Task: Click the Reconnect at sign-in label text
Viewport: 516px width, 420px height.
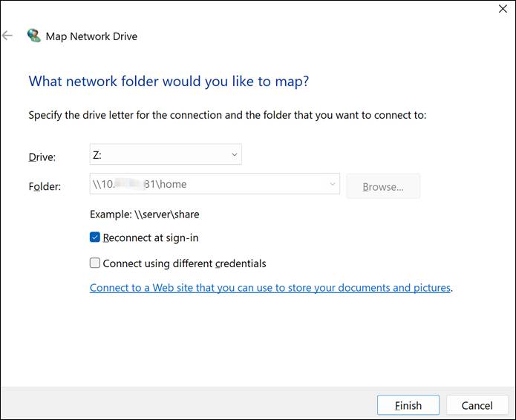Action: 151,238
